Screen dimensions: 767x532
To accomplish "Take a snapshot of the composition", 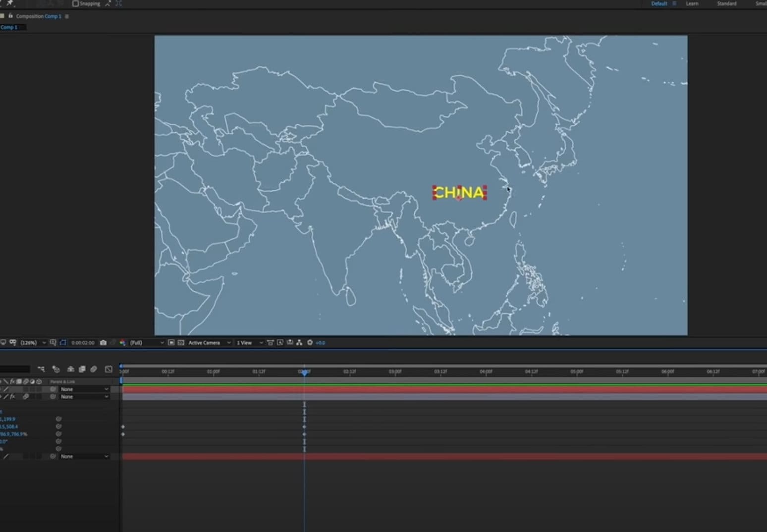I will tap(103, 342).
